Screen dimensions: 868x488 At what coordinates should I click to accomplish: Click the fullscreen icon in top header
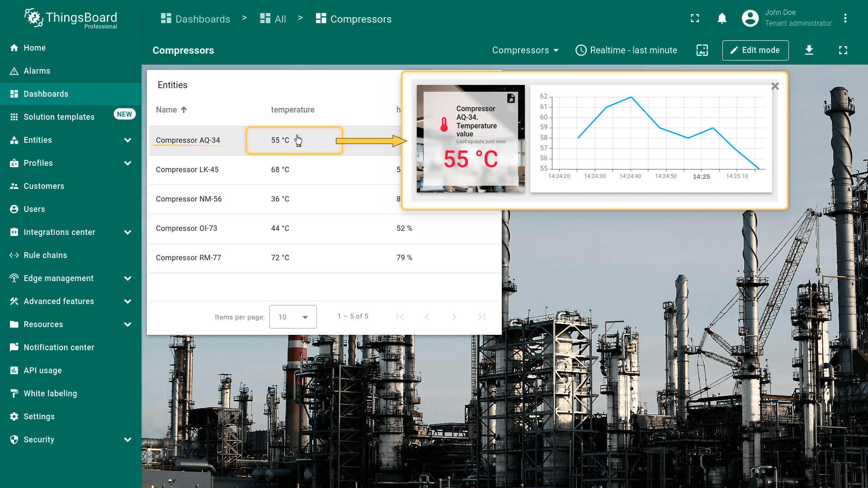click(x=695, y=19)
